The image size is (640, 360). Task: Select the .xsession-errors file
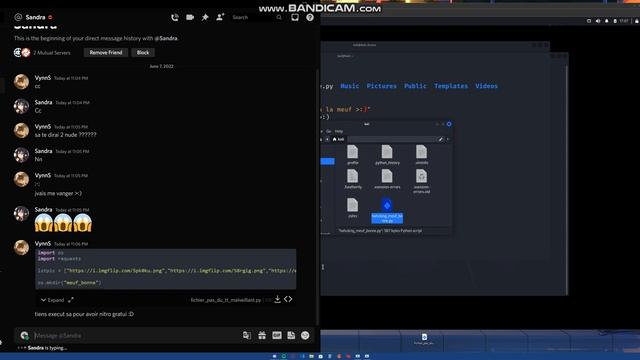[387, 180]
